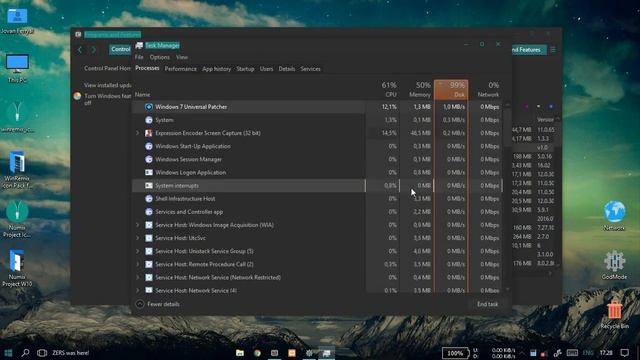Click the 100% battery indicator on taskbar
The width and height of the screenshot is (640, 360).
(455, 353)
